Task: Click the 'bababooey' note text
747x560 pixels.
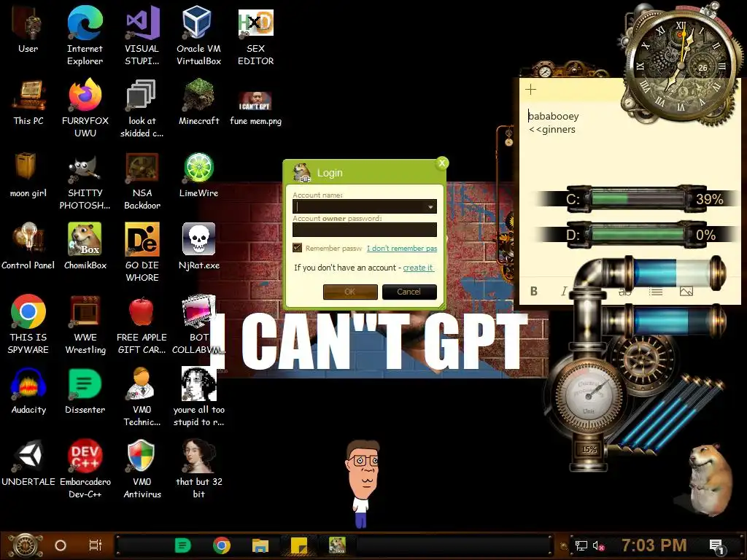Action: click(554, 116)
